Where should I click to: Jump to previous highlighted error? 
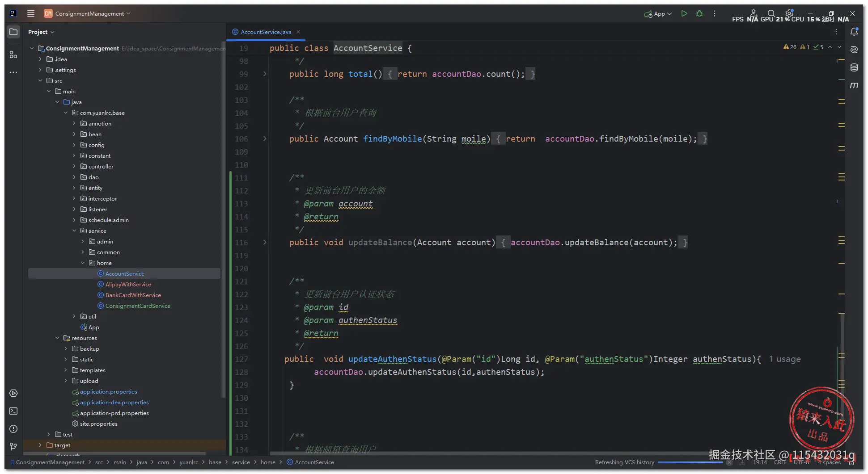[x=830, y=47]
